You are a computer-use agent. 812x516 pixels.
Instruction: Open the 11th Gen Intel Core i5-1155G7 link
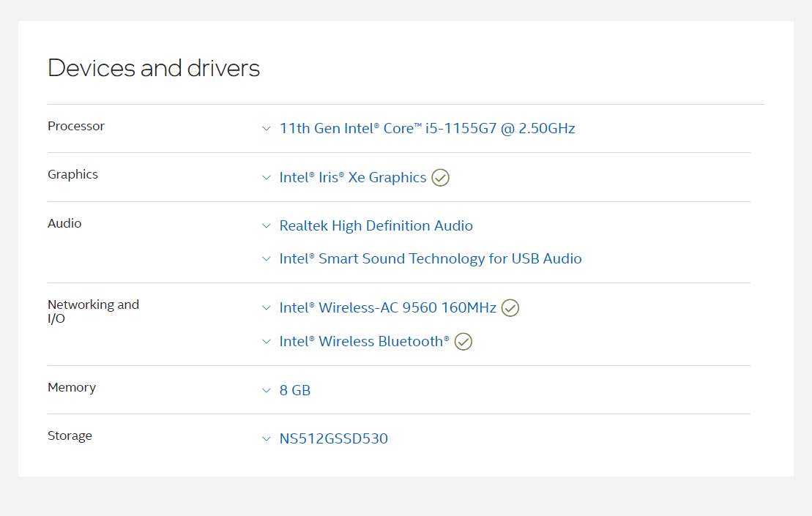point(427,128)
